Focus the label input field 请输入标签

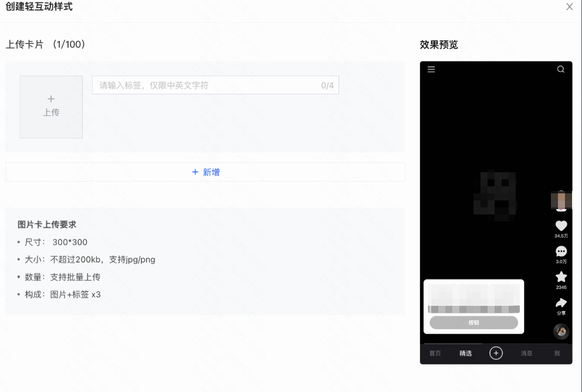point(208,86)
